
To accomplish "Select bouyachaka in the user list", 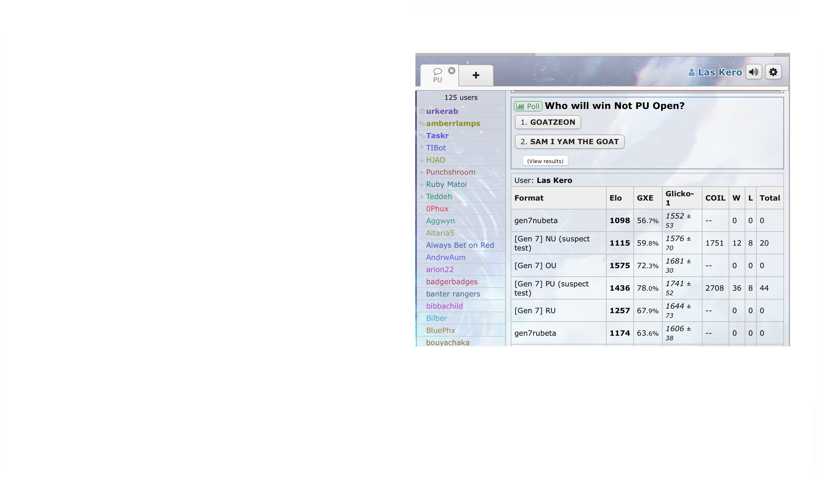I will (461, 342).
